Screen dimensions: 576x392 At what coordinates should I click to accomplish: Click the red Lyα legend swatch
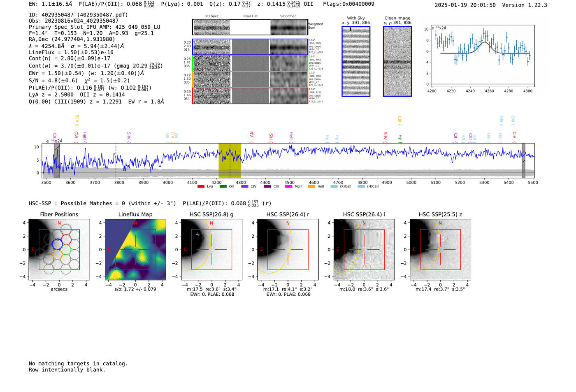pyautogui.click(x=201, y=186)
